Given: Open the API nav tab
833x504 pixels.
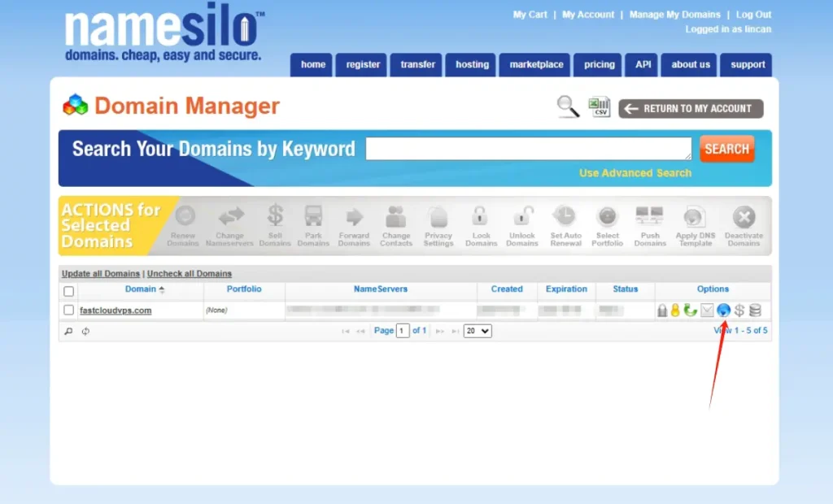Looking at the screenshot, I should [643, 65].
